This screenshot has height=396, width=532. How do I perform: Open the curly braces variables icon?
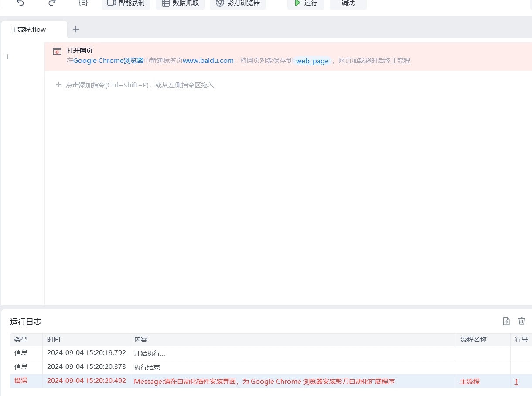click(83, 3)
